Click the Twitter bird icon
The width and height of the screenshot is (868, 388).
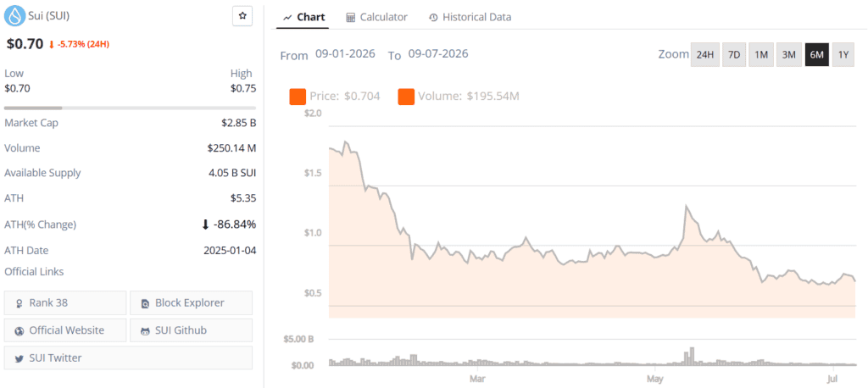tap(20, 358)
